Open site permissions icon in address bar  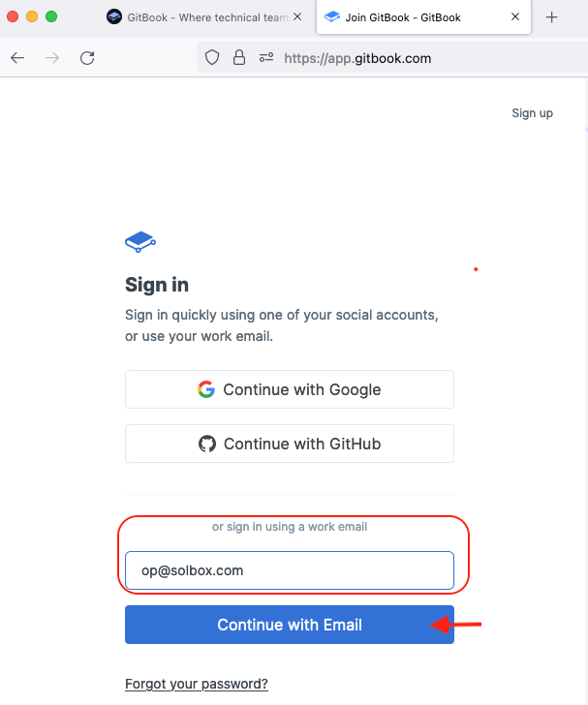[266, 58]
